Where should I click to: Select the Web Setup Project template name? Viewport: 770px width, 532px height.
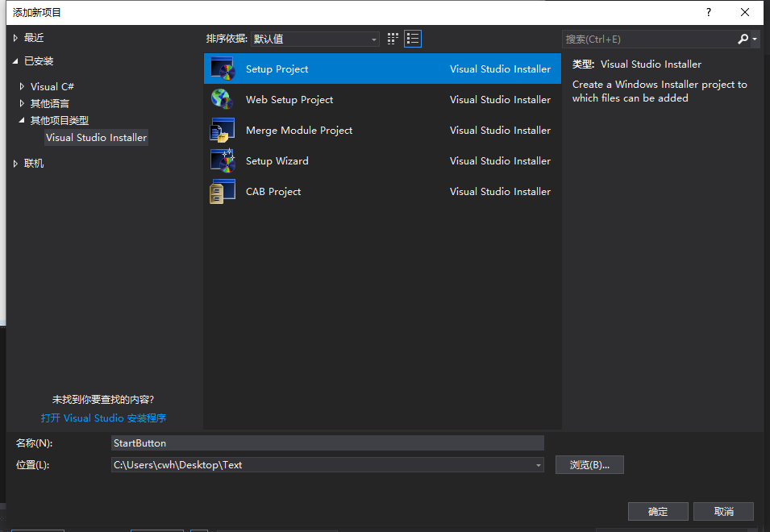point(289,100)
